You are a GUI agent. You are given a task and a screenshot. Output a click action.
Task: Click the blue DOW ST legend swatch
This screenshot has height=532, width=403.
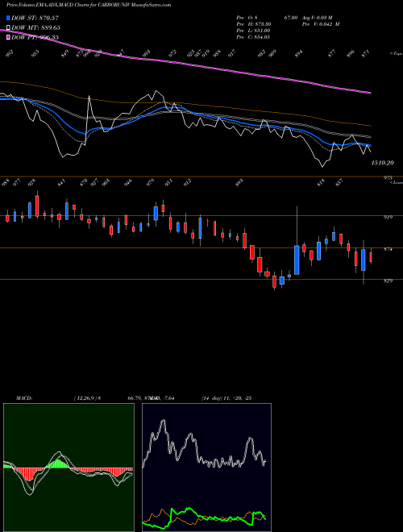pyautogui.click(x=8, y=18)
